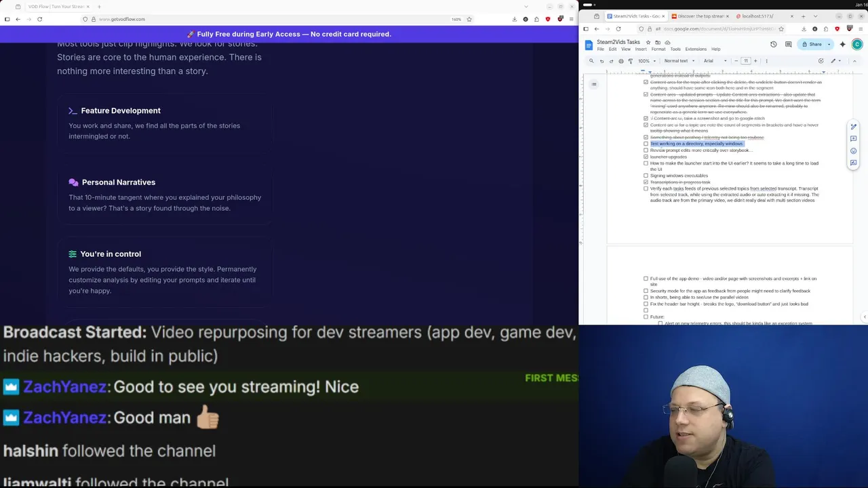Click the search menus magnifier in Docs toolbar

coord(591,61)
